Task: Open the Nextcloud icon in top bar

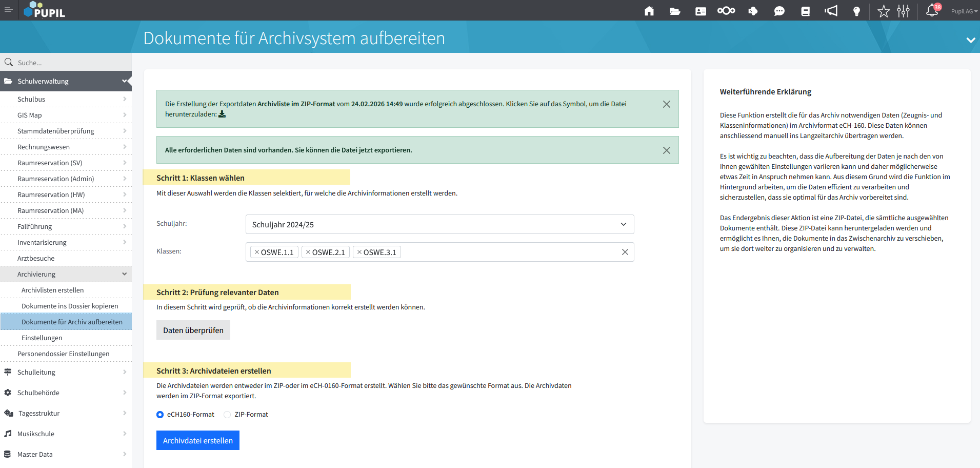Action: tap(726, 11)
